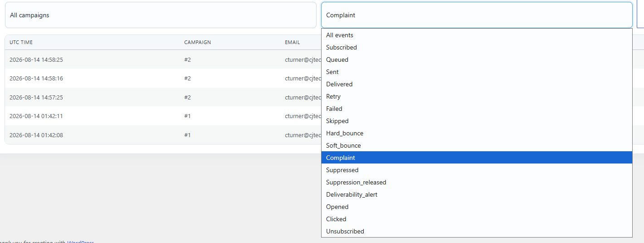
Task: Select All events option
Action: coord(477,35)
